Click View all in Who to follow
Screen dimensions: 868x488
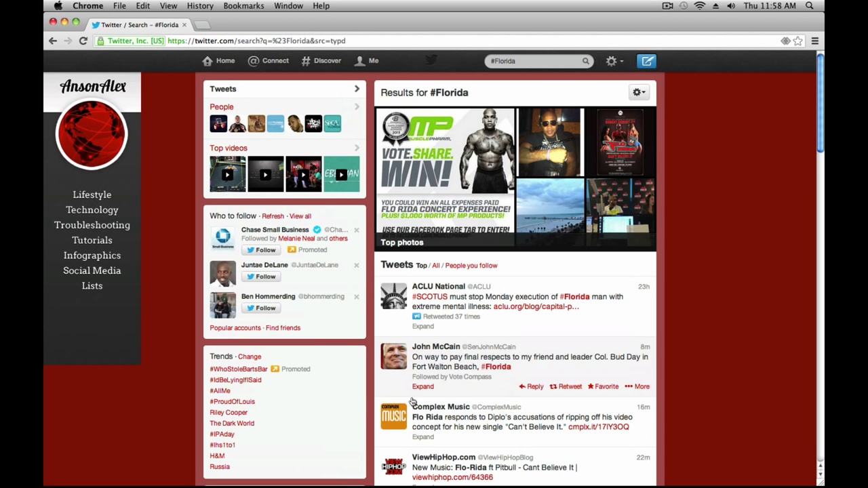[300, 216]
